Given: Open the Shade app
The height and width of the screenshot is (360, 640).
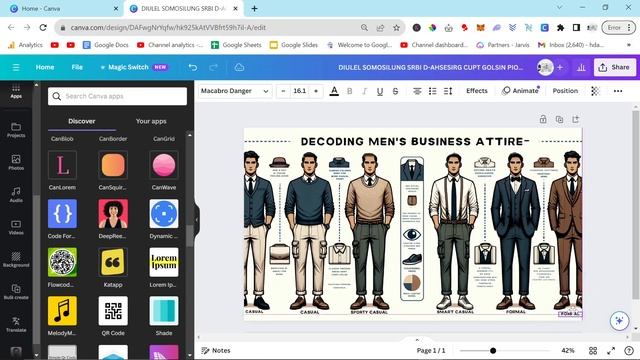Looking at the screenshot, I should click(164, 311).
